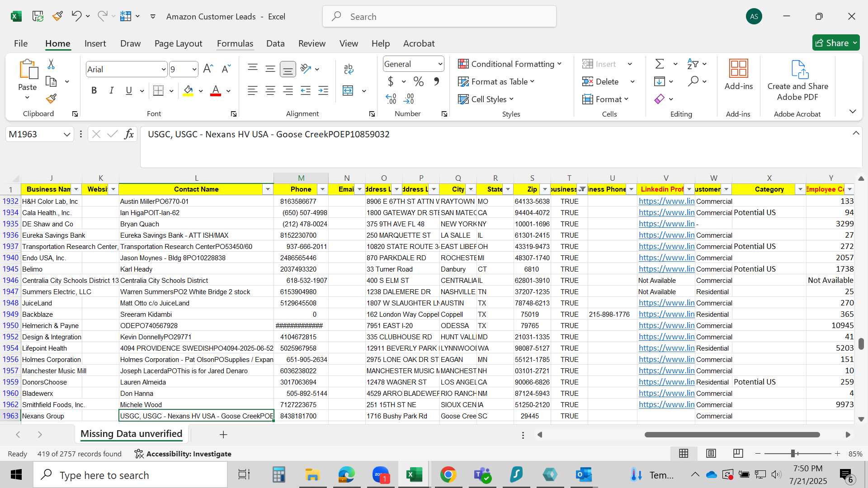
Task: Toggle Center horizontal alignment
Action: click(x=270, y=90)
